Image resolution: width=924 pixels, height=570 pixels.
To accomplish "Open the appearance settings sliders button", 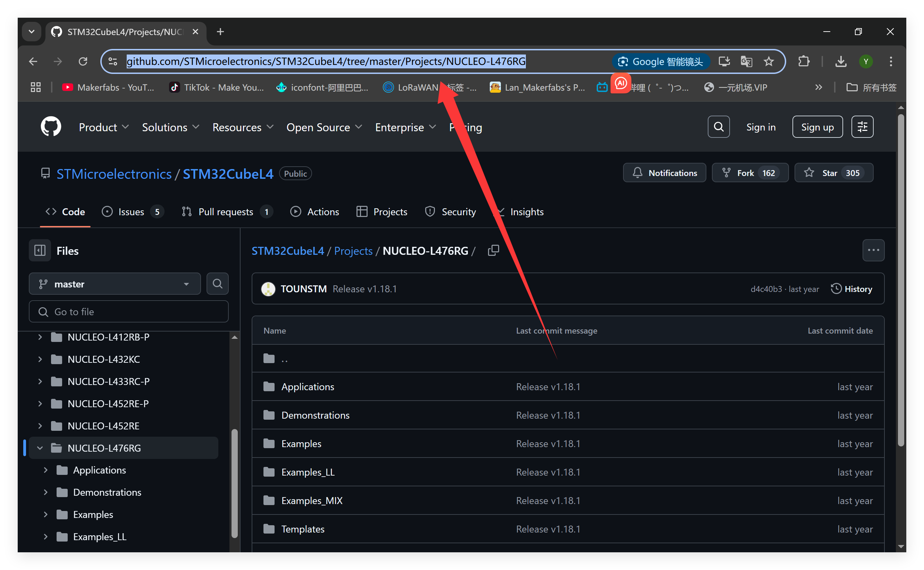I will coord(862,127).
